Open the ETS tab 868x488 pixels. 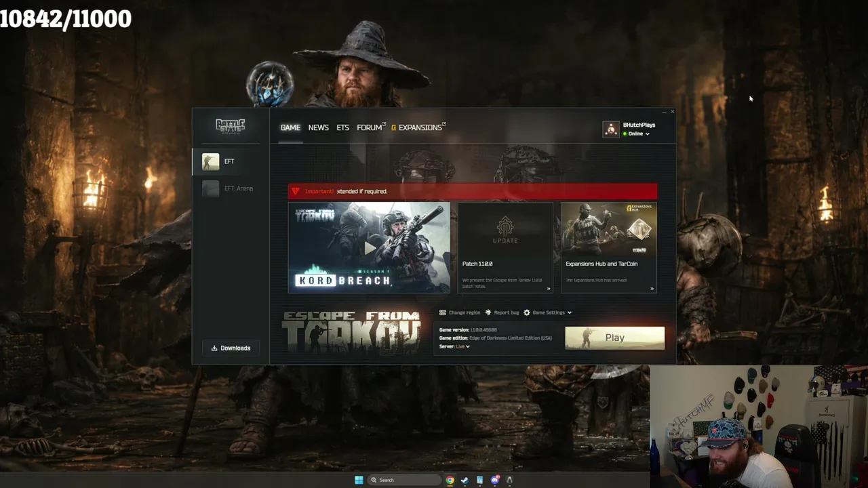click(x=342, y=127)
